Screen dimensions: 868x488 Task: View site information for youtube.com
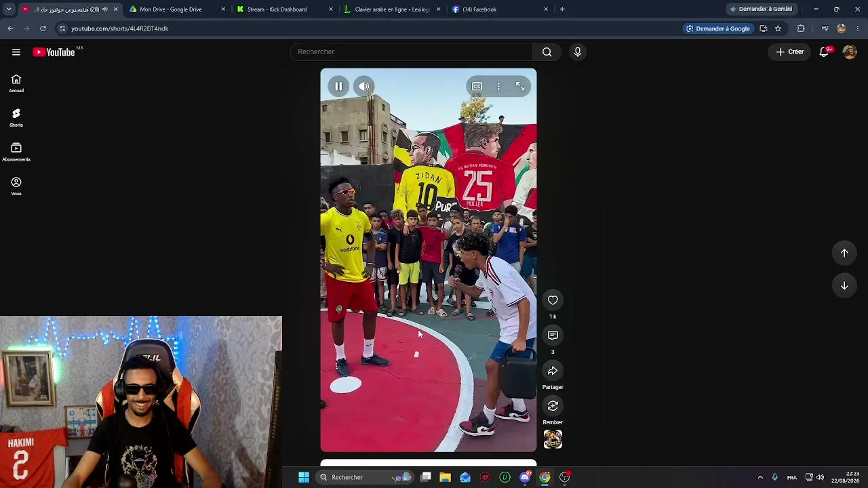[62, 28]
